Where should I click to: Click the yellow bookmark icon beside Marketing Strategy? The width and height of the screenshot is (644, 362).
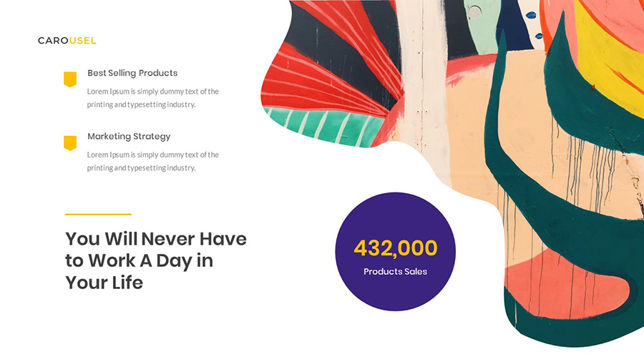(70, 143)
